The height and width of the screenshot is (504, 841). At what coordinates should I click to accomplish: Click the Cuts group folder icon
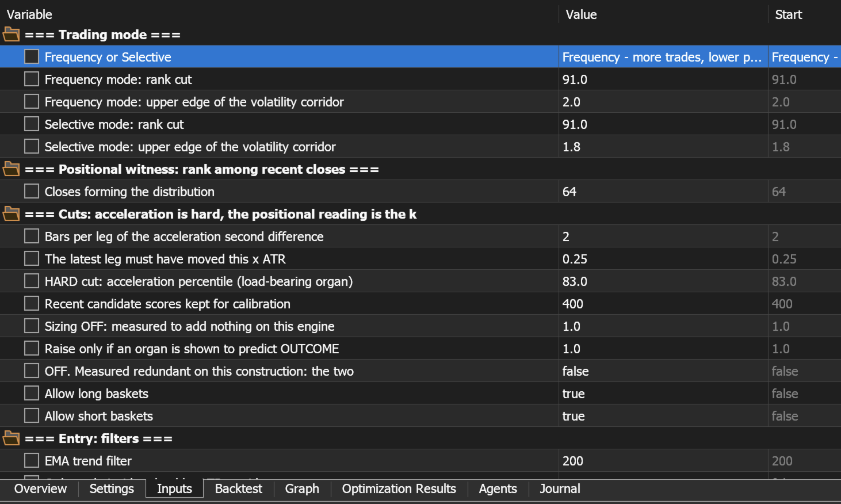[11, 214]
